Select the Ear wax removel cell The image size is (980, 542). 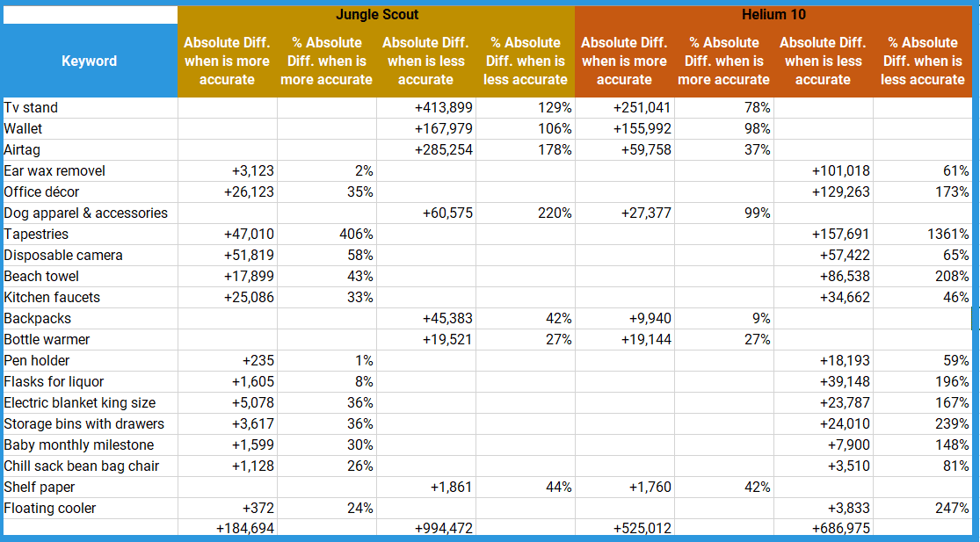(x=90, y=171)
